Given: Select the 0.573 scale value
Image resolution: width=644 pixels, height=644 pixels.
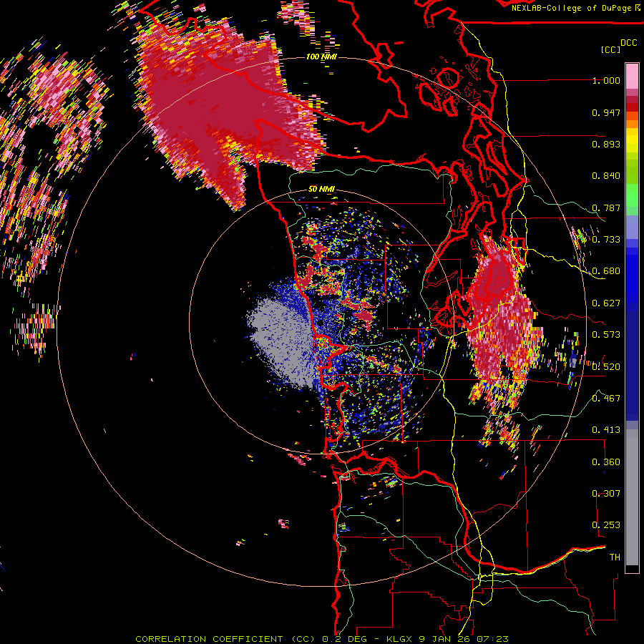Looking at the screenshot, I should (606, 335).
